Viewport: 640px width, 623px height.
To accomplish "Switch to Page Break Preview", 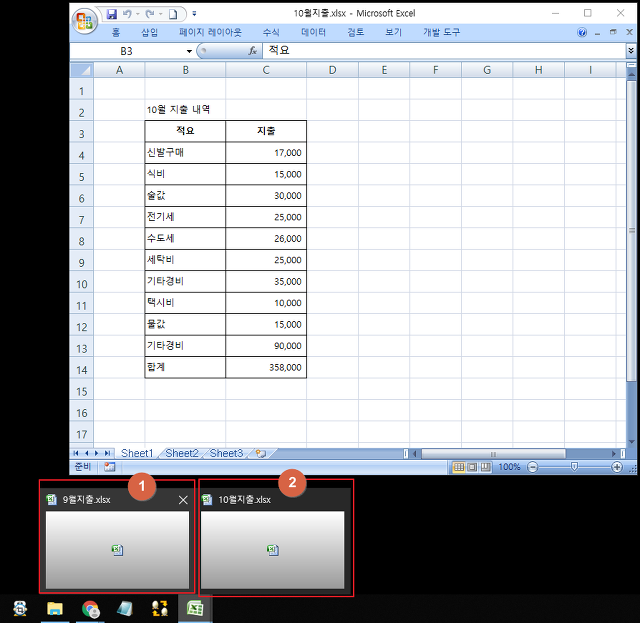I will 485,467.
